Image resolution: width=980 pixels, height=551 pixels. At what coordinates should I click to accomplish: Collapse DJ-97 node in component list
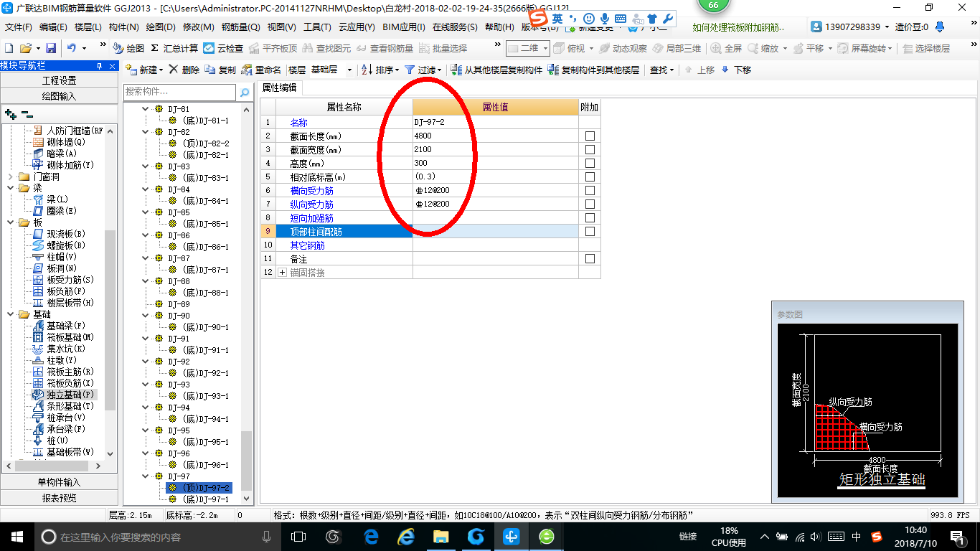pos(146,476)
